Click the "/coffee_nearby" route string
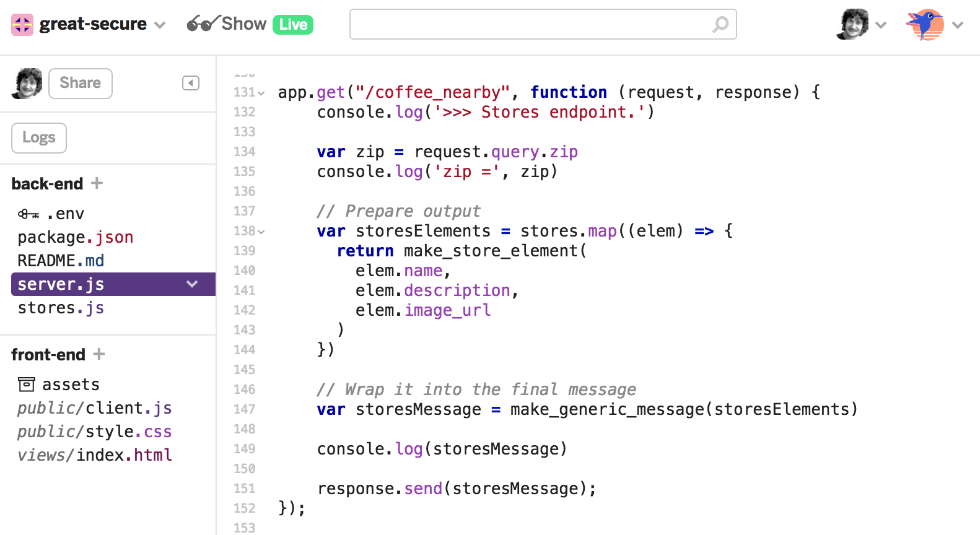The width and height of the screenshot is (980, 535). point(432,92)
